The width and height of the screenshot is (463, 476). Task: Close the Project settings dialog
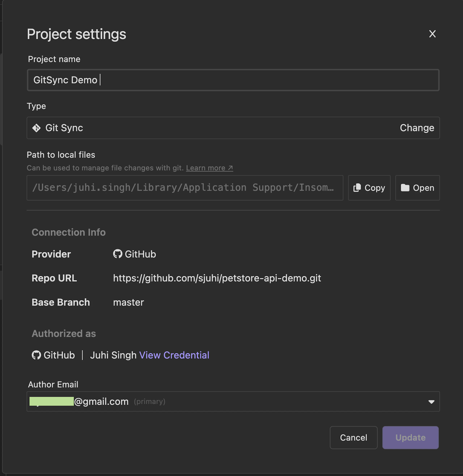click(432, 34)
